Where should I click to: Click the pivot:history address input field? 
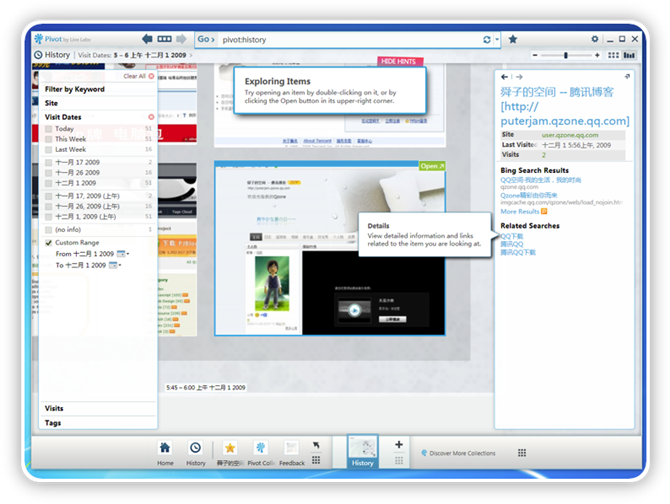tap(340, 39)
